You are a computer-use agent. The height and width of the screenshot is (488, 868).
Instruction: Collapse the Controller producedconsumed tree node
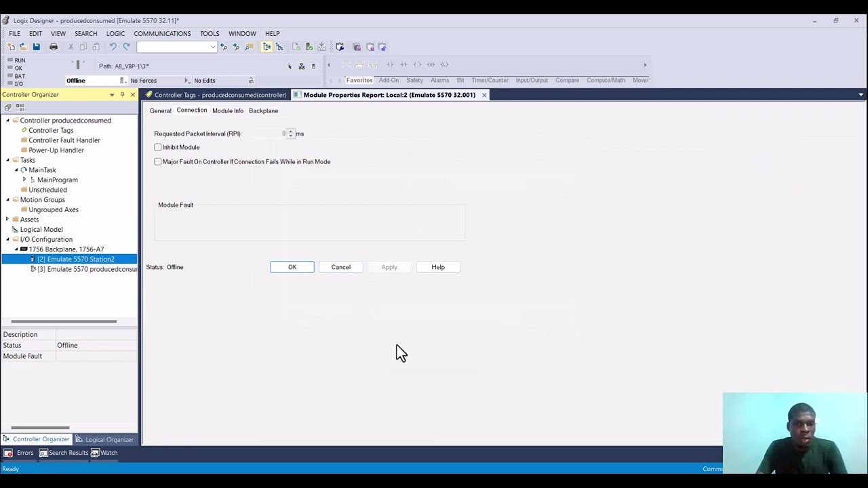[7, 121]
